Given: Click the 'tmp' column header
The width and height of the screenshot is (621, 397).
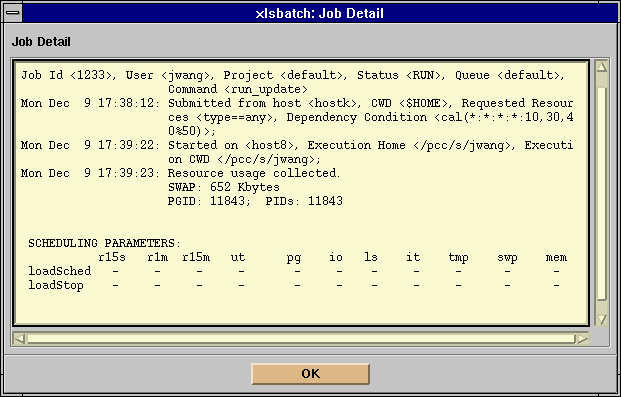Looking at the screenshot, I should [x=458, y=258].
